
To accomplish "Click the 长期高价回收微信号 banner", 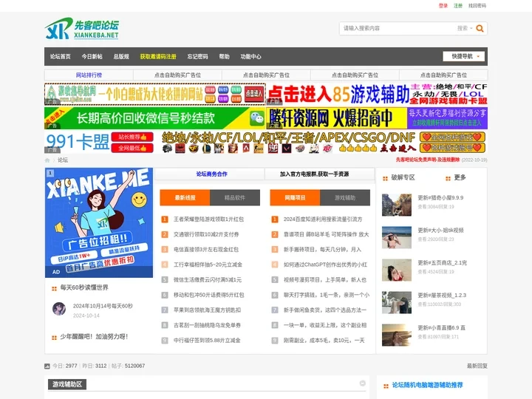I will click(155, 118).
